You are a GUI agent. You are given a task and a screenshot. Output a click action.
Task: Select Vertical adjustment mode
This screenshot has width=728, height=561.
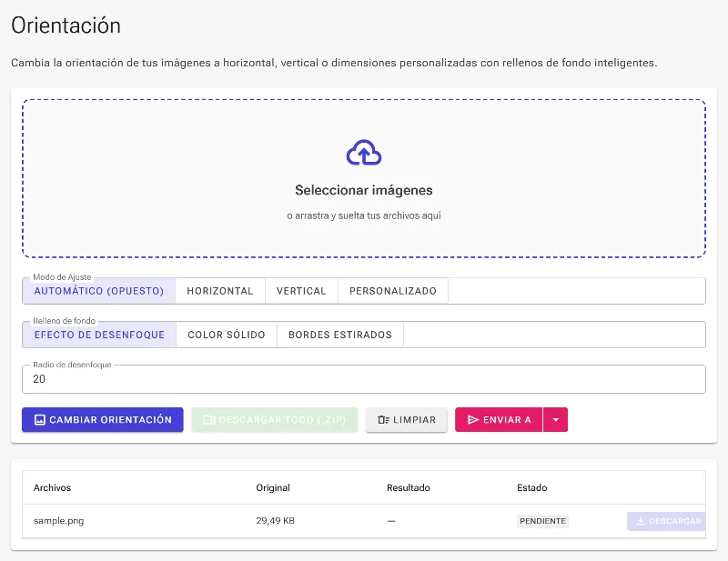(x=301, y=291)
